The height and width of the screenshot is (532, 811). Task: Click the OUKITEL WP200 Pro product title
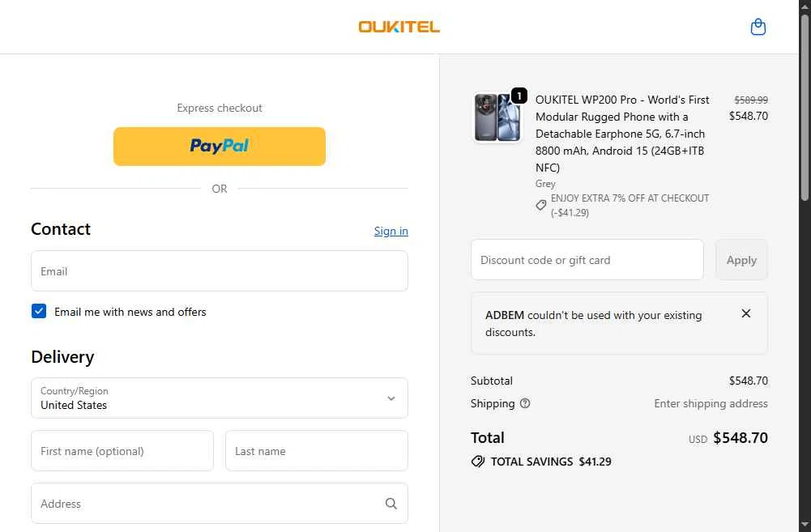(622, 134)
